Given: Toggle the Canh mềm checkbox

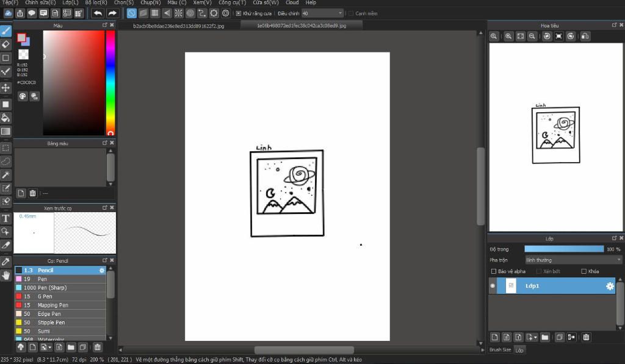Looking at the screenshot, I should click(351, 13).
